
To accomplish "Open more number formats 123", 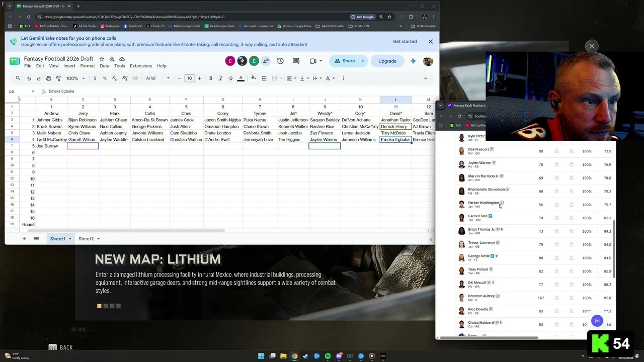I will point(134,78).
